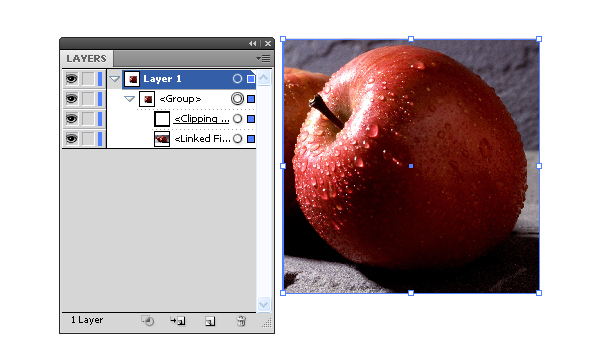
Task: Select the Clipping path item row
Action: pyautogui.click(x=202, y=119)
